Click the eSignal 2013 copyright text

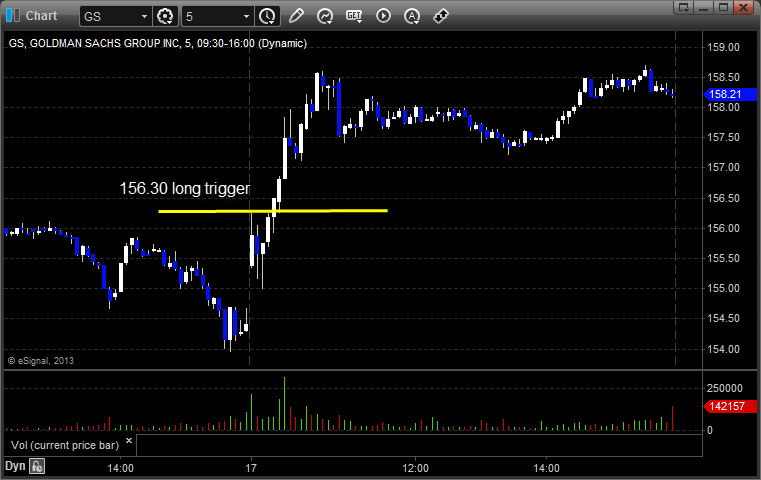[41, 361]
